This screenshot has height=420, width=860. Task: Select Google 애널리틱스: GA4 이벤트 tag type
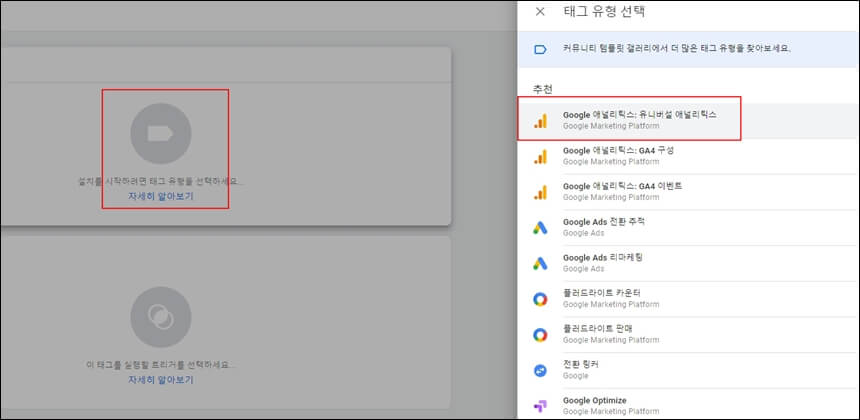coord(689,191)
